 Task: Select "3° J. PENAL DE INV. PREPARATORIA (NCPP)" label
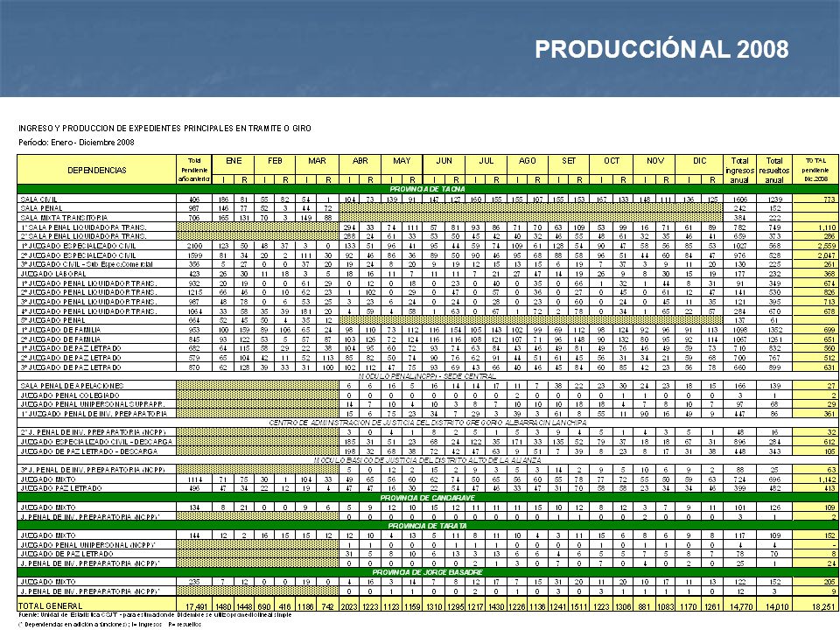(94, 470)
